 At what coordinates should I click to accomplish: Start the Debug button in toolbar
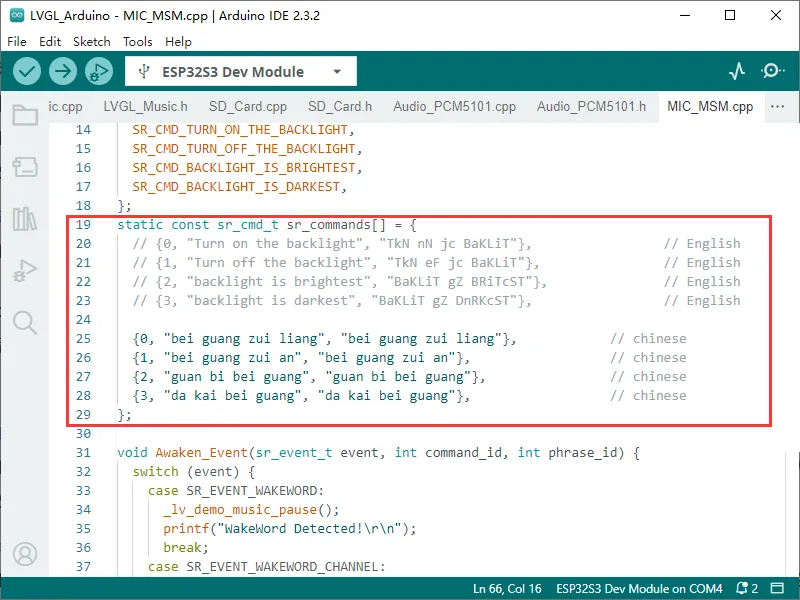(98, 71)
